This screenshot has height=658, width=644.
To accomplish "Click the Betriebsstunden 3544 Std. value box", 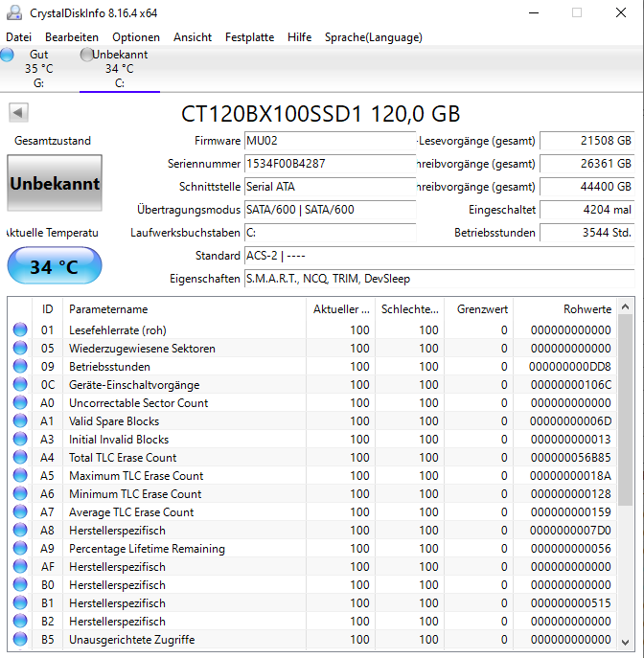I will tap(586, 233).
